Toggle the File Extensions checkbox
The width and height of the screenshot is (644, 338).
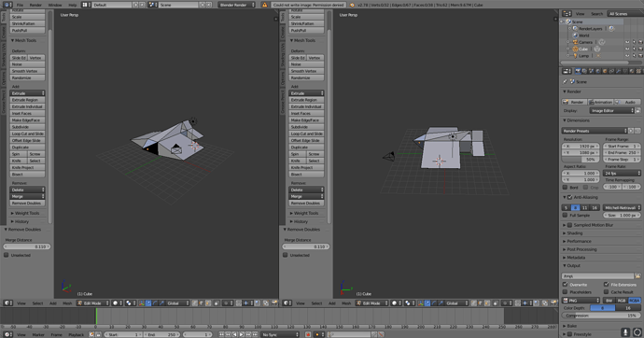pos(606,284)
